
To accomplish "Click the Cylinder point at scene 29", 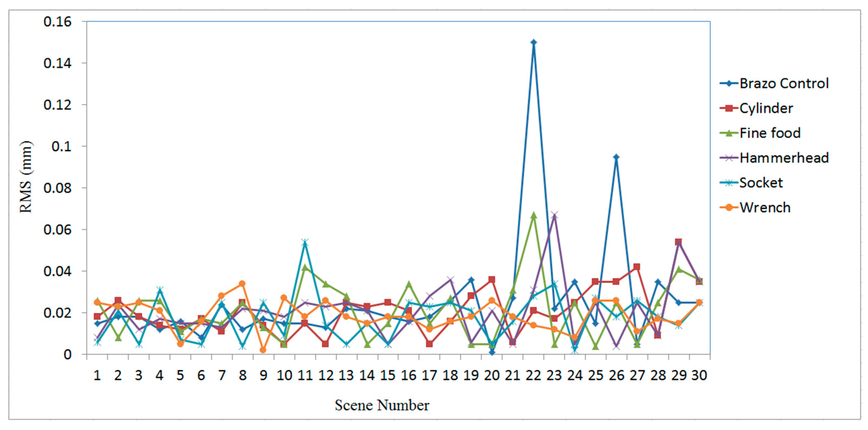I will (x=679, y=242).
